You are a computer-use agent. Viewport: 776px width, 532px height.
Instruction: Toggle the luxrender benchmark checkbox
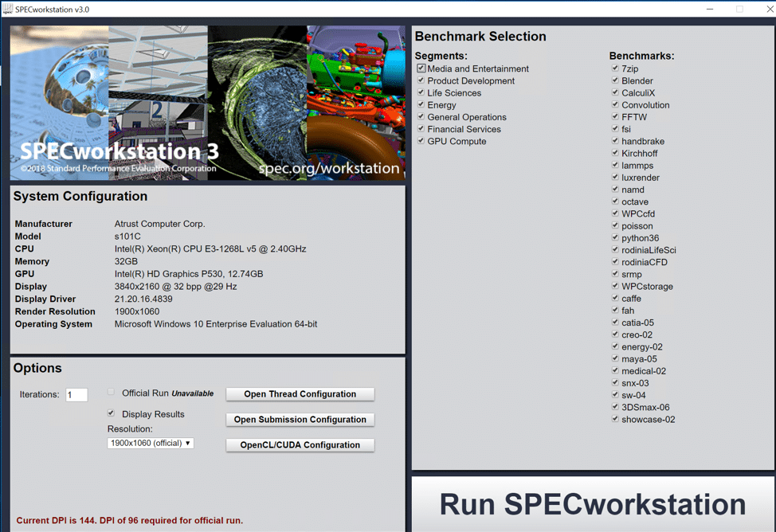coord(615,177)
